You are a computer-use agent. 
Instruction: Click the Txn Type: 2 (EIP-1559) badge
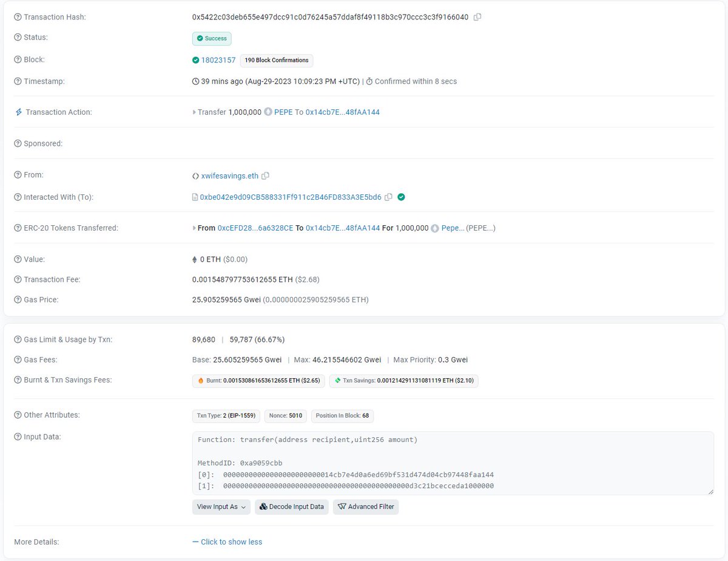(x=226, y=416)
